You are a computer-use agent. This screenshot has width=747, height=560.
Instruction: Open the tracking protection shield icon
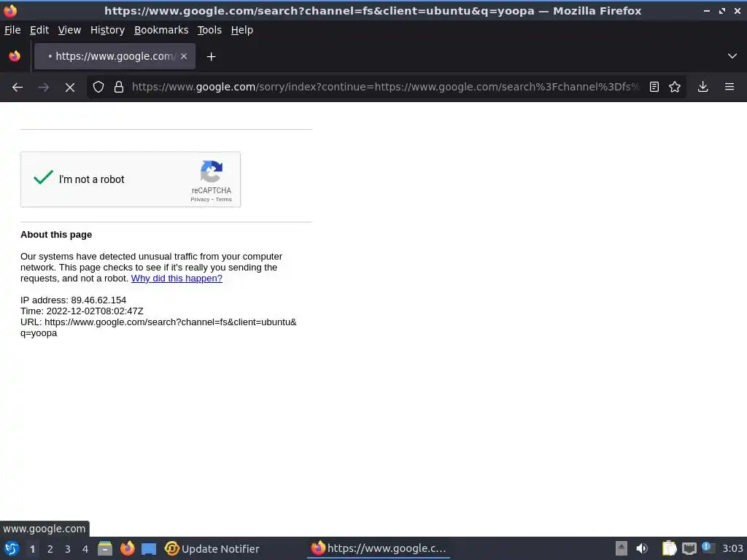pyautogui.click(x=98, y=87)
